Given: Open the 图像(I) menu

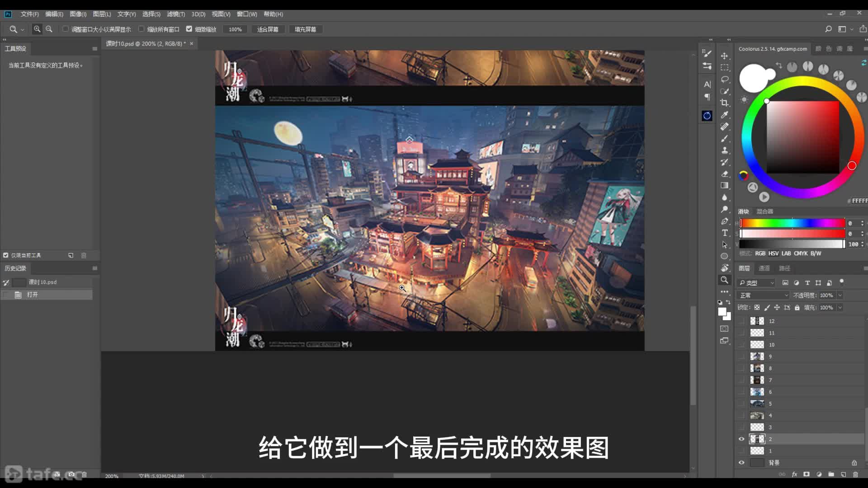Looking at the screenshot, I should point(78,14).
